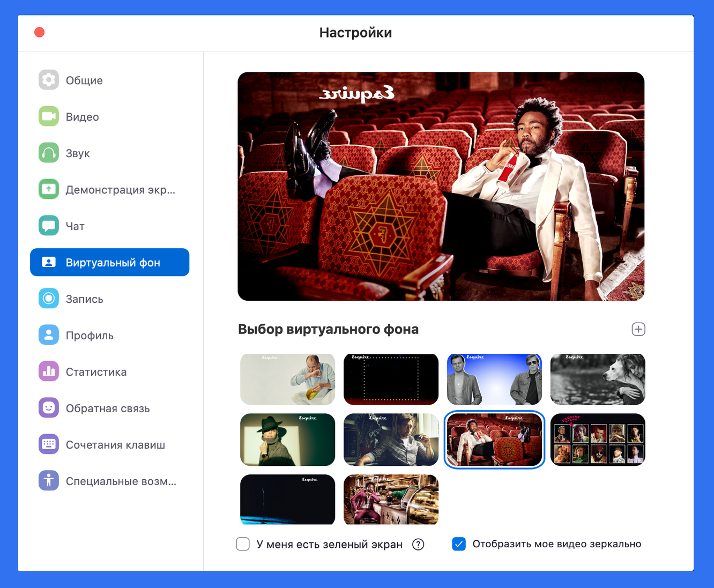Open the Статистика text label
The height and width of the screenshot is (588, 714).
pos(96,372)
